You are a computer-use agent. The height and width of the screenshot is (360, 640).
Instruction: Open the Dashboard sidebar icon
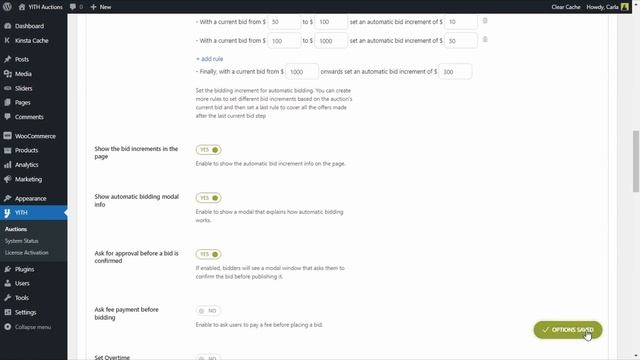coord(7,26)
